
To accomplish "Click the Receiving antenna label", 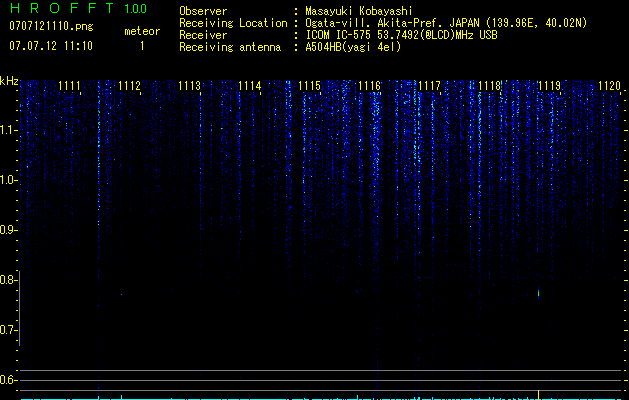I will (x=230, y=47).
